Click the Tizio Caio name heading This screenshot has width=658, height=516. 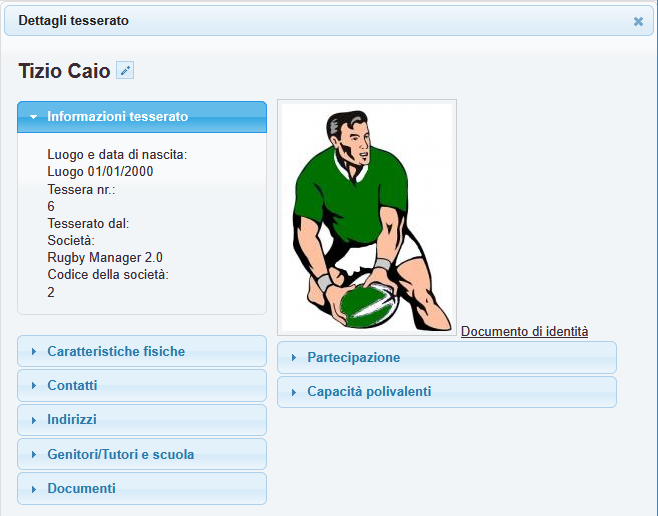[64, 71]
